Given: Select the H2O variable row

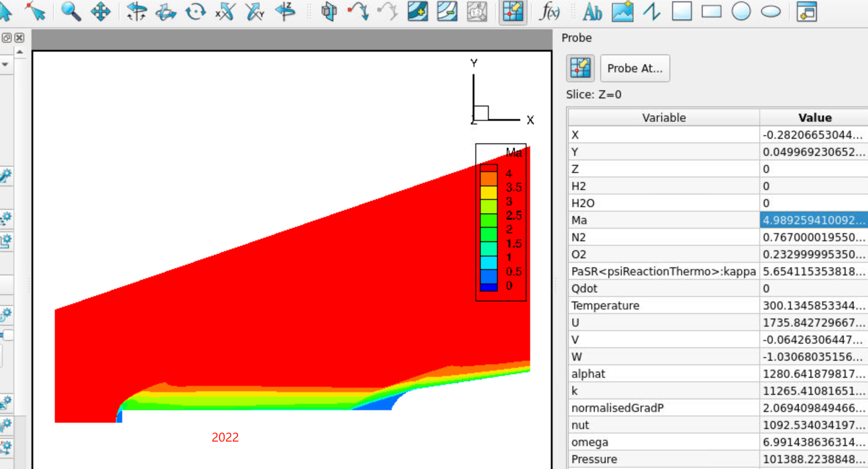Looking at the screenshot, I should (x=718, y=203).
